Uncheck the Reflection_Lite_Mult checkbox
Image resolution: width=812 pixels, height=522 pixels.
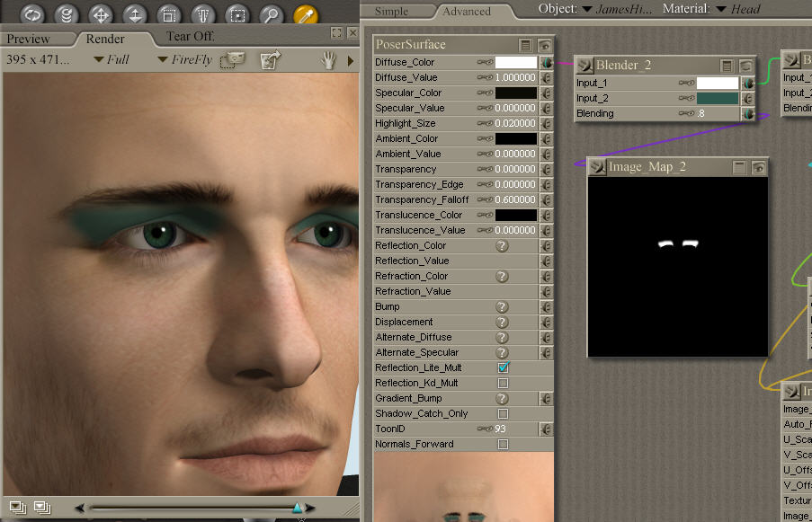[503, 367]
